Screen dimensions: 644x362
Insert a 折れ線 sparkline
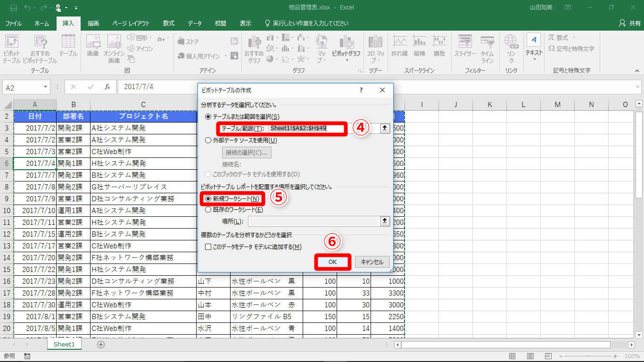[x=399, y=45]
